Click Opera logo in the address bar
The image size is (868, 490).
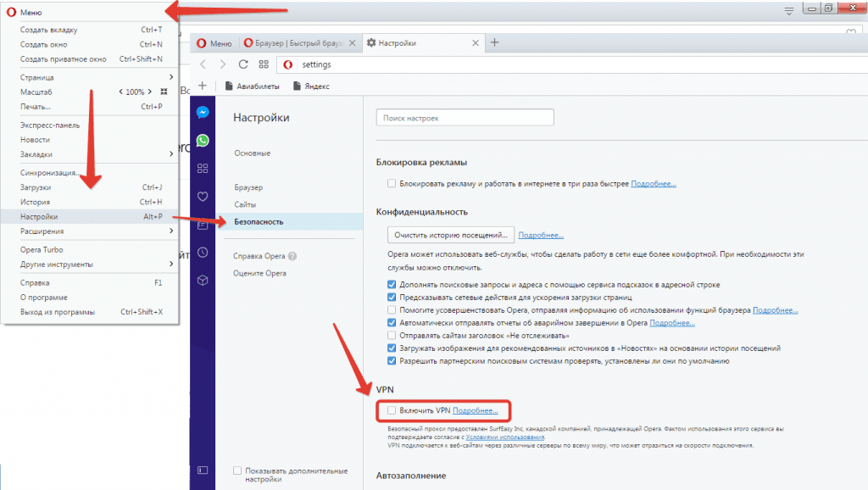coord(288,64)
